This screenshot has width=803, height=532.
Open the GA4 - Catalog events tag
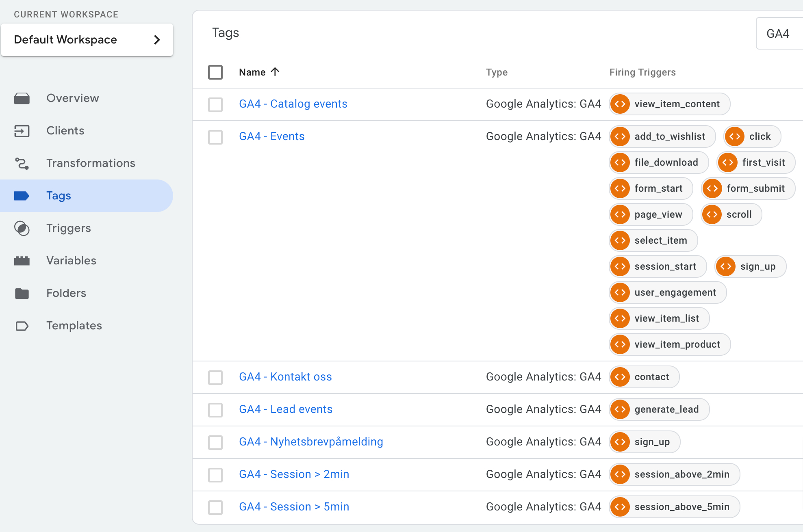293,104
